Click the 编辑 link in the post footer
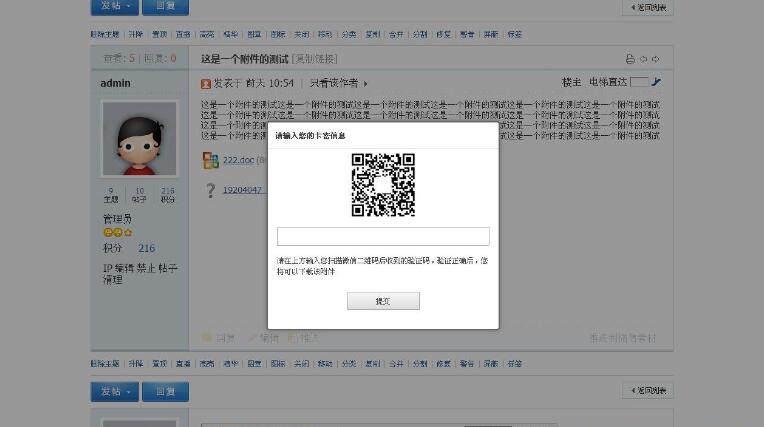 coord(268,338)
